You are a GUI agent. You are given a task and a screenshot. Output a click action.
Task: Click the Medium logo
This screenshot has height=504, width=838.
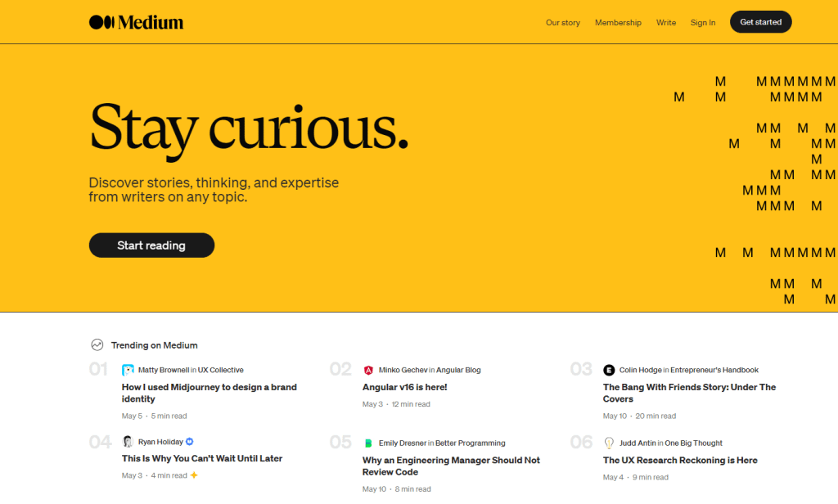click(x=135, y=22)
